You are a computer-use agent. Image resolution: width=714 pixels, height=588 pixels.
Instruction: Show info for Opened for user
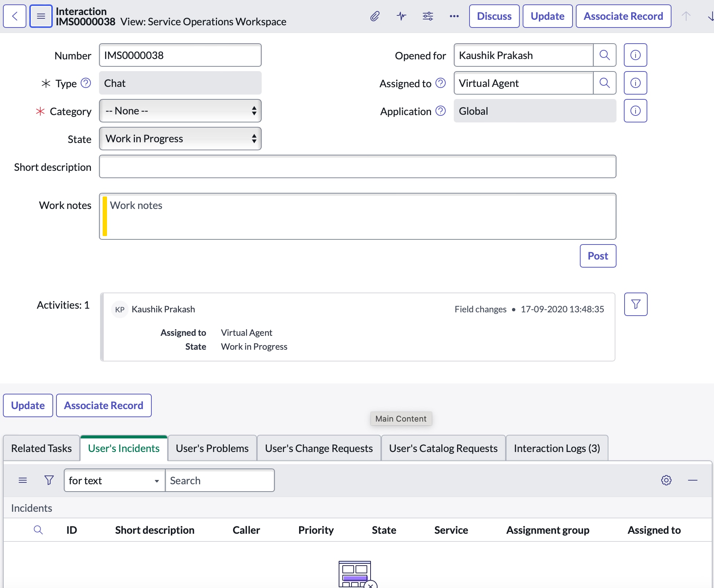[x=636, y=55]
